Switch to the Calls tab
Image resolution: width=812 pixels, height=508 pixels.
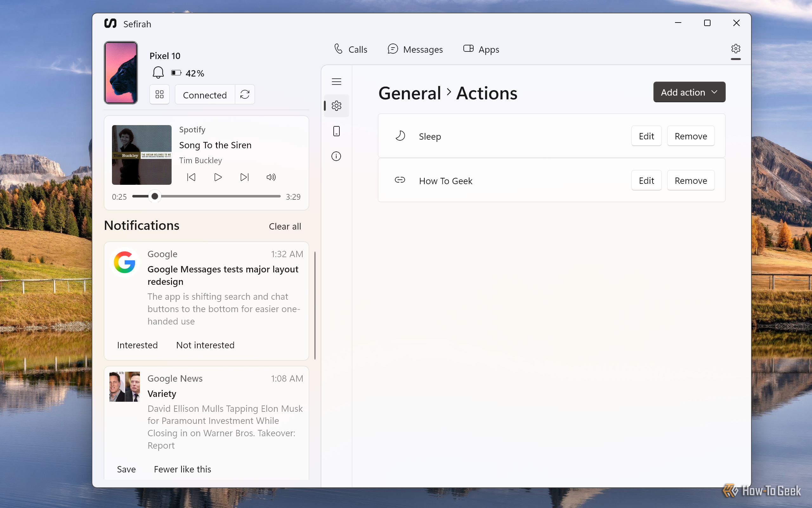click(350, 50)
